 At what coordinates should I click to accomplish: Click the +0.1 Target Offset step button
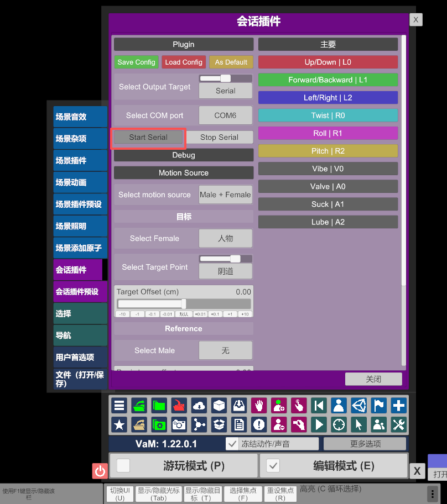pos(215,314)
